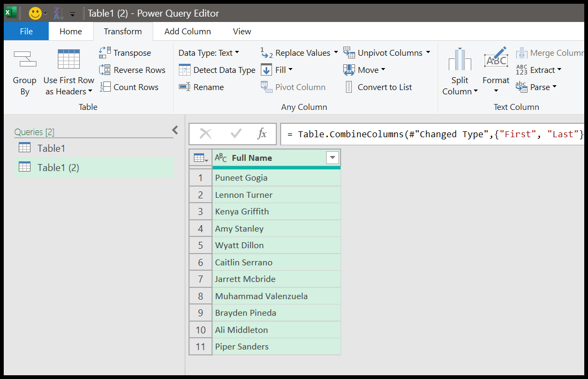Screen dimensions: 588x379
Task: Open the Full Name column filter dropdown
Action: pyautogui.click(x=333, y=158)
